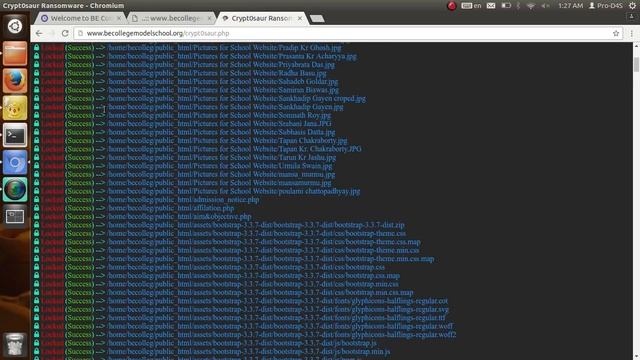Open the Ubuntu Dash launcher icon
This screenshot has height=360, width=640.
click(15, 26)
